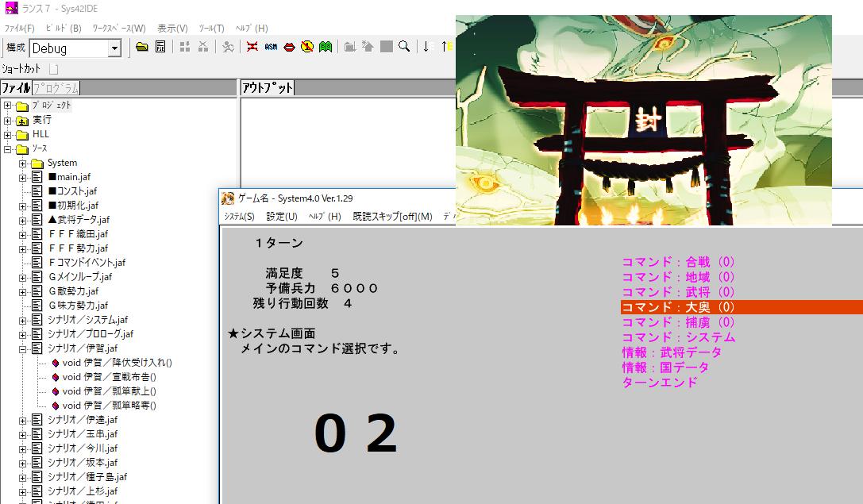Choose highlighted コマンド：大奥 (0)
863x504 pixels.
coord(742,307)
